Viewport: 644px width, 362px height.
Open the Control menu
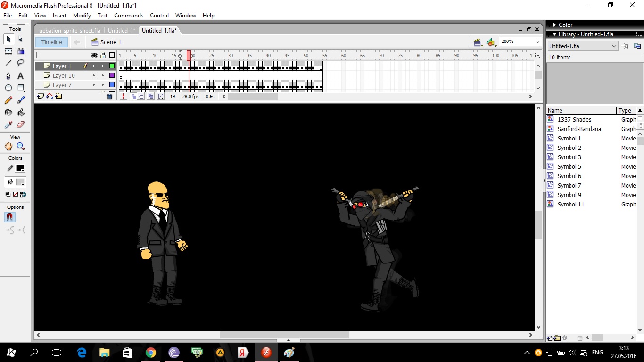(159, 16)
